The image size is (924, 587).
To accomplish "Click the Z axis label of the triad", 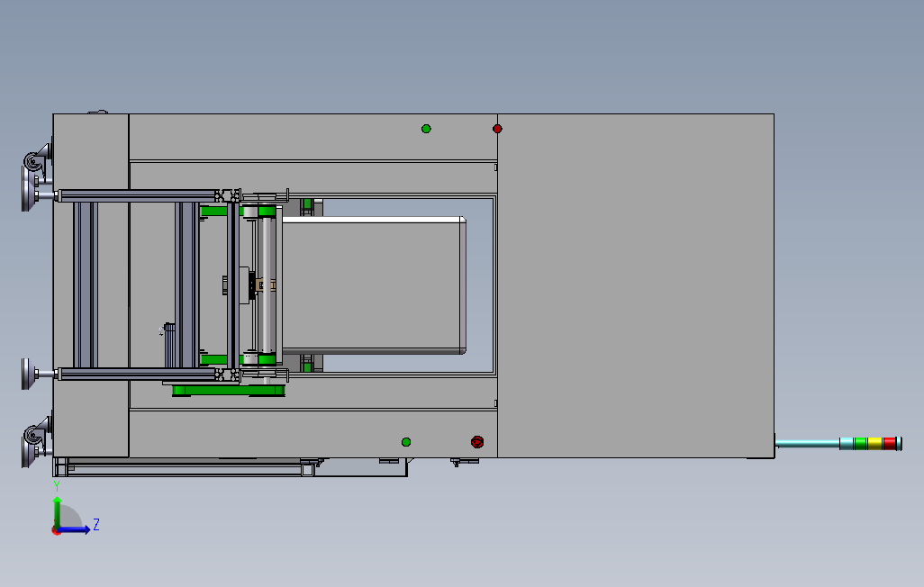I will 96,525.
